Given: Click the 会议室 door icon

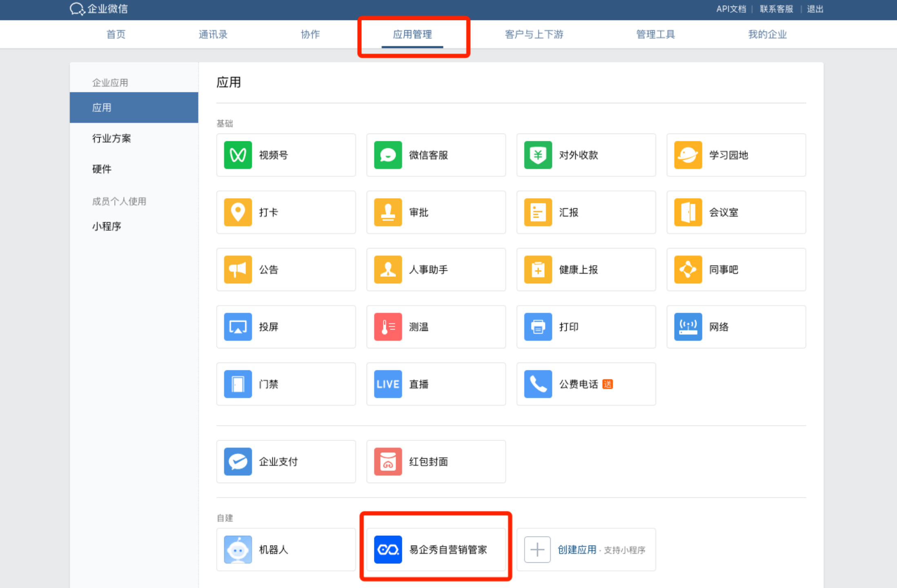Looking at the screenshot, I should click(688, 212).
